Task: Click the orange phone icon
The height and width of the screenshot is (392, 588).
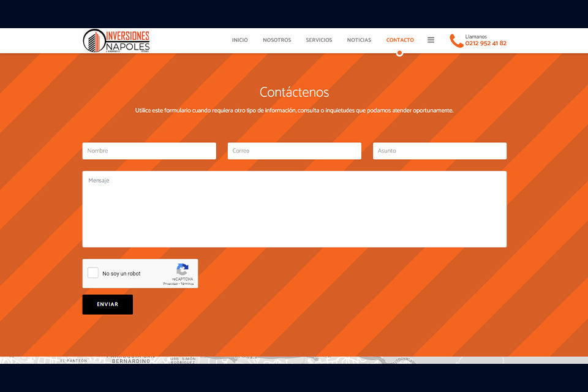Action: pyautogui.click(x=456, y=40)
